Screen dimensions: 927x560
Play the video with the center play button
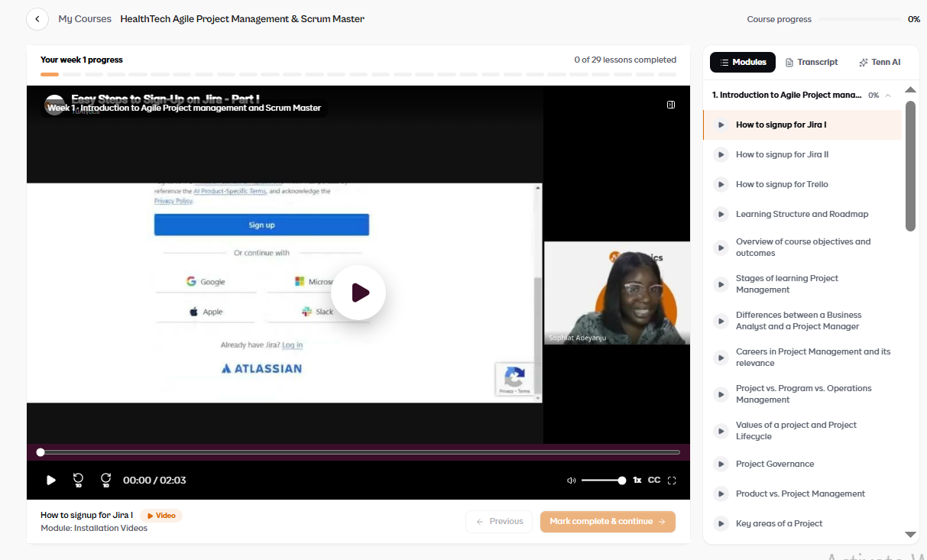[x=358, y=292]
